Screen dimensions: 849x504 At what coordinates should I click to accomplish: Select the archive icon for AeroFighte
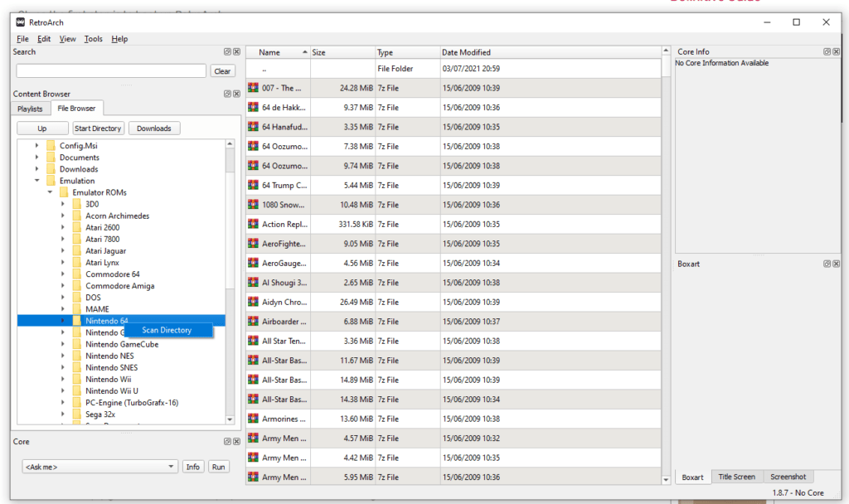tap(253, 244)
